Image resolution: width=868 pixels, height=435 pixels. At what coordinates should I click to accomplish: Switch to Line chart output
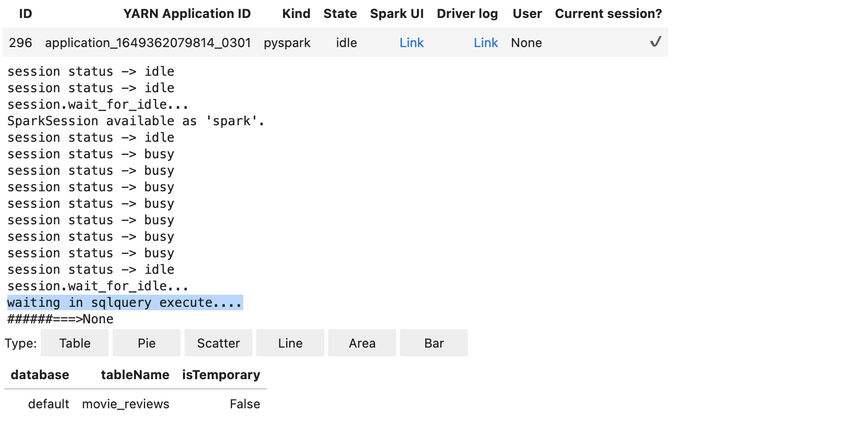[x=290, y=343]
